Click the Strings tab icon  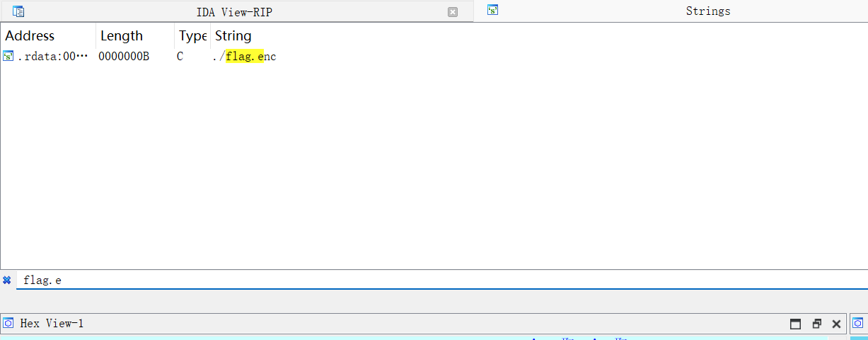tap(493, 10)
